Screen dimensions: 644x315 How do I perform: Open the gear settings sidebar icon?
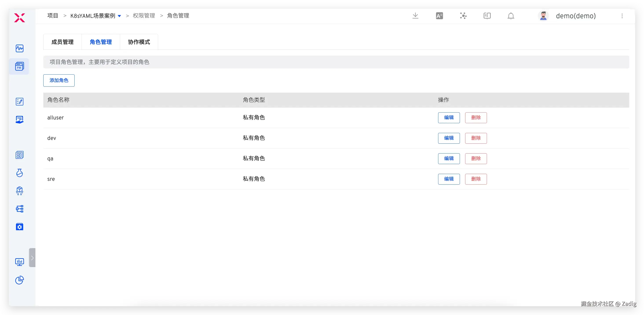(20, 227)
